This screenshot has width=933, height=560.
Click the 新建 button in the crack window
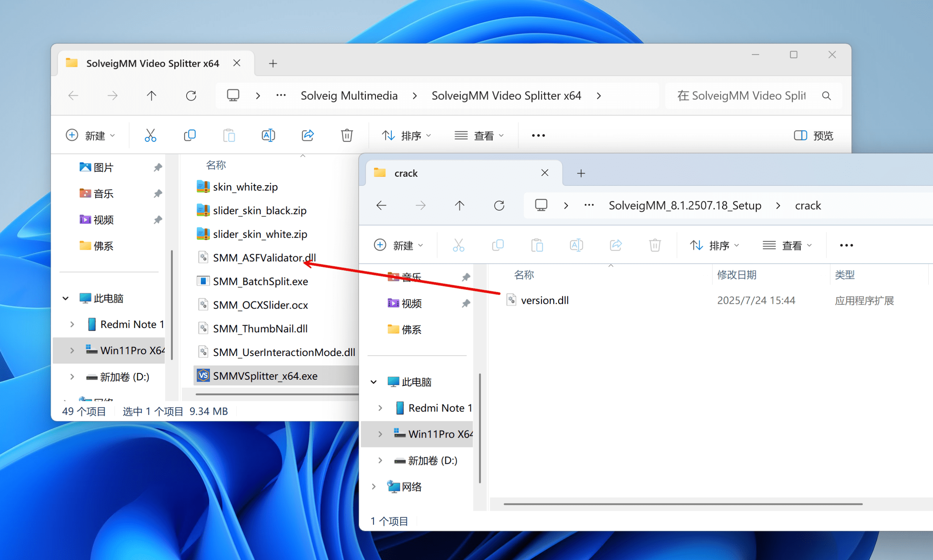398,246
